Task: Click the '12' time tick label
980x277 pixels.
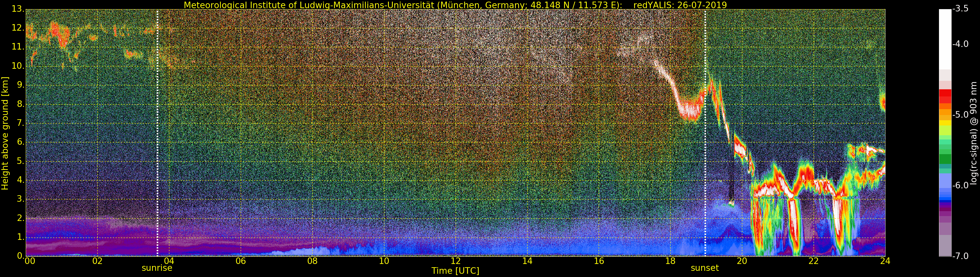Action: click(x=455, y=261)
